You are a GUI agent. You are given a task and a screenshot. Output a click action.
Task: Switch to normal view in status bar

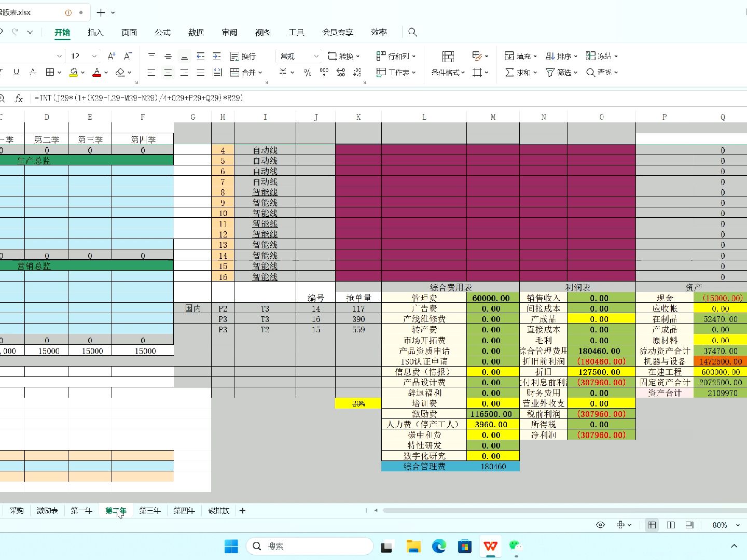pyautogui.click(x=652, y=525)
